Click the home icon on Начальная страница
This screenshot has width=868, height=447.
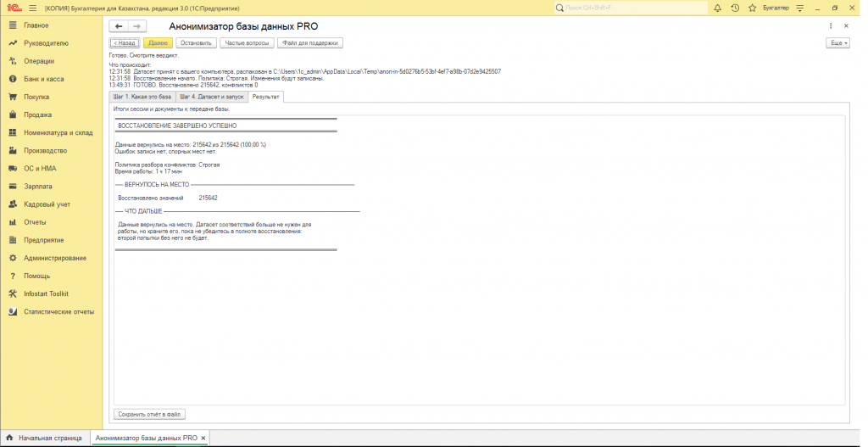[9, 439]
